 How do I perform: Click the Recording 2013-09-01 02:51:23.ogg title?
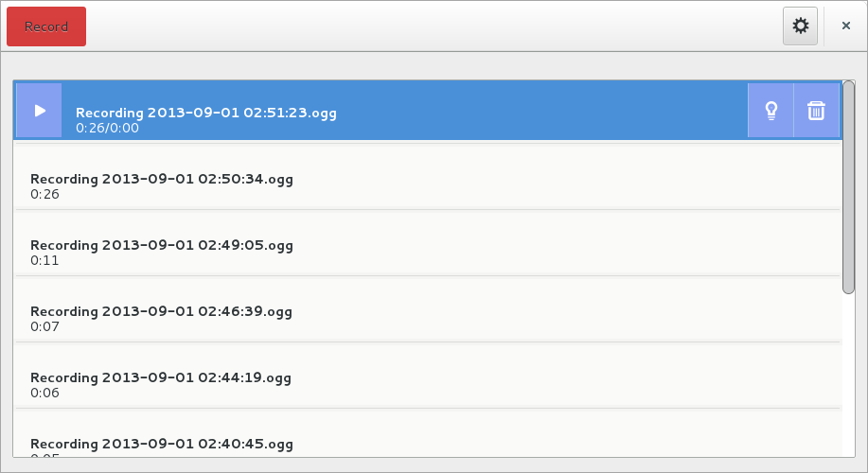205,113
